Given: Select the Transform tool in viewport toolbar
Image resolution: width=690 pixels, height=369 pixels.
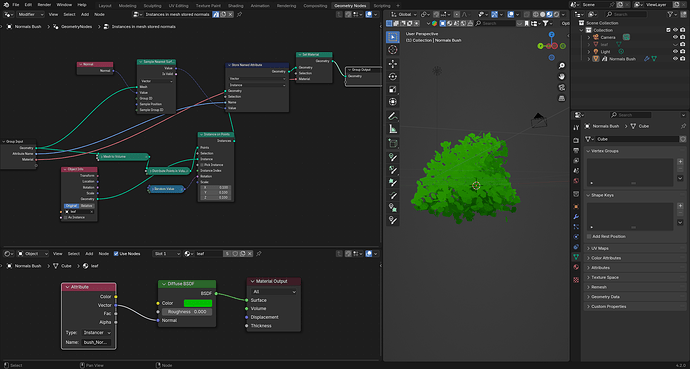Looking at the screenshot, I should [393, 102].
